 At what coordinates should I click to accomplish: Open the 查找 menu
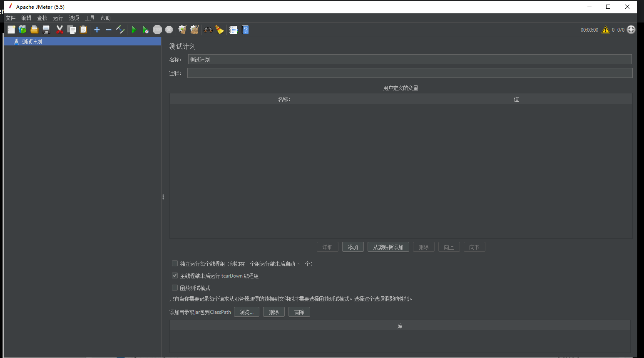(x=42, y=18)
